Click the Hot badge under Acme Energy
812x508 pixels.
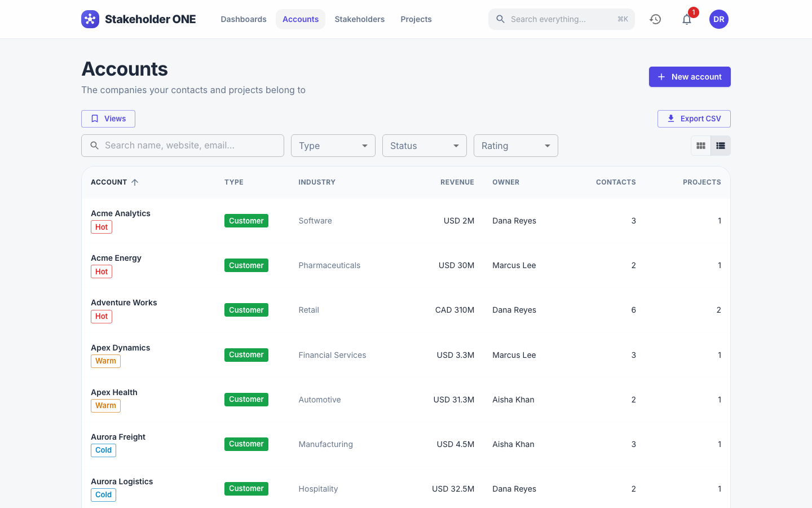pos(101,271)
